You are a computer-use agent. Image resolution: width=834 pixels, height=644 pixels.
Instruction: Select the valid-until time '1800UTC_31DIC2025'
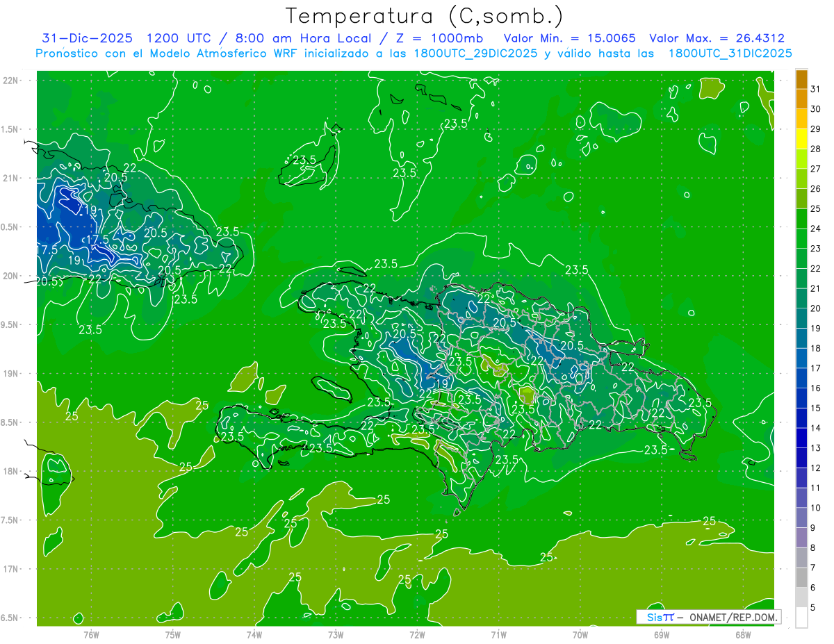click(x=730, y=53)
